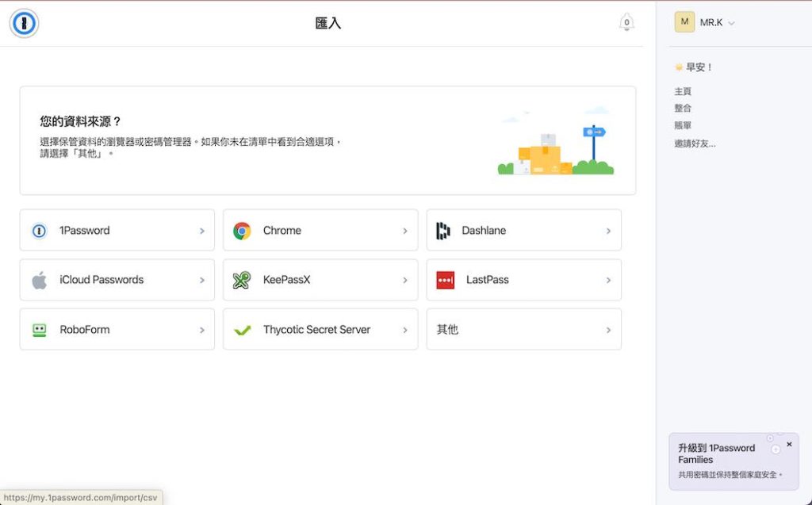The image size is (812, 505).
Task: Open the Thycotic Secret Server chevron
Action: coord(405,330)
